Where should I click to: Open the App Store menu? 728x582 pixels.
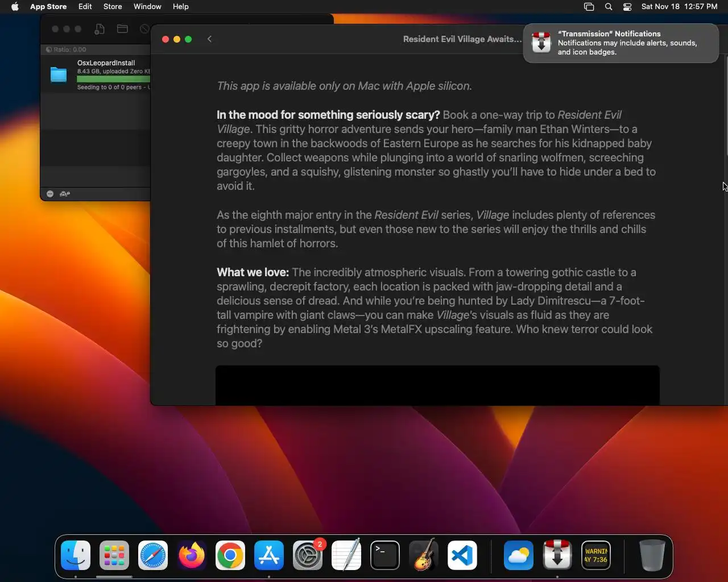point(48,7)
